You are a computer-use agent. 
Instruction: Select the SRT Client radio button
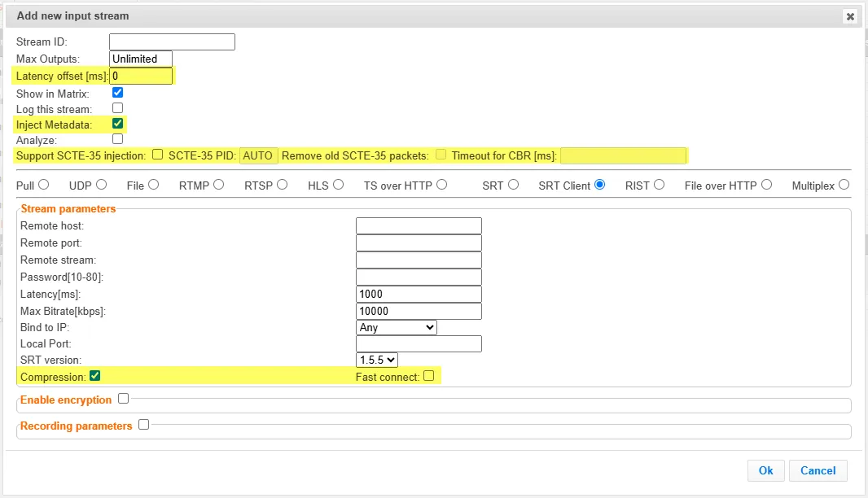[599, 185]
